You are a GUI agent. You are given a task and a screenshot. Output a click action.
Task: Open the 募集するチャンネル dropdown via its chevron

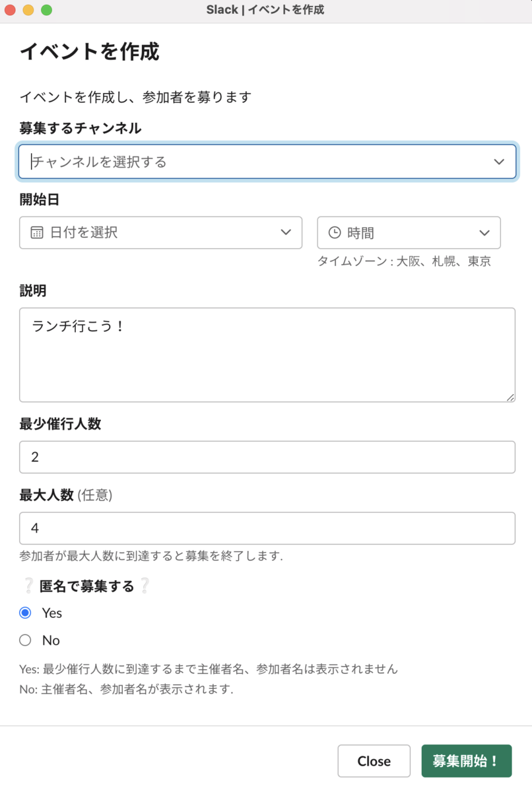point(500,161)
